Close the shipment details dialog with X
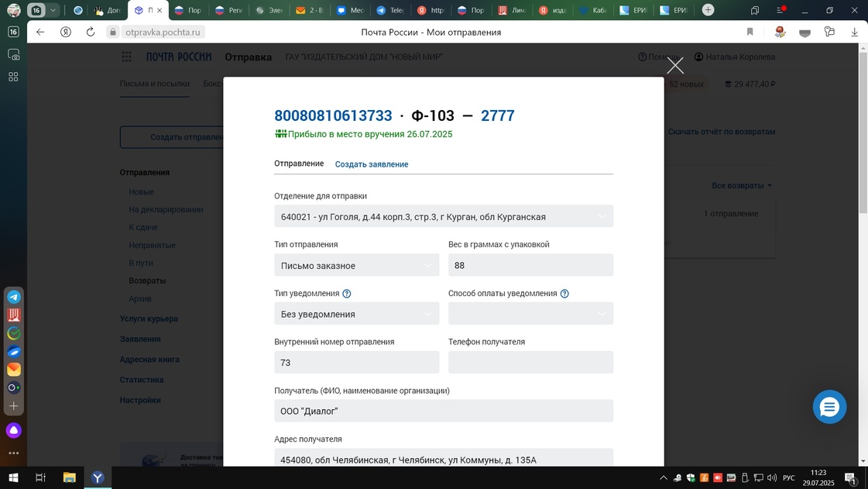868x489 pixels. pyautogui.click(x=674, y=65)
